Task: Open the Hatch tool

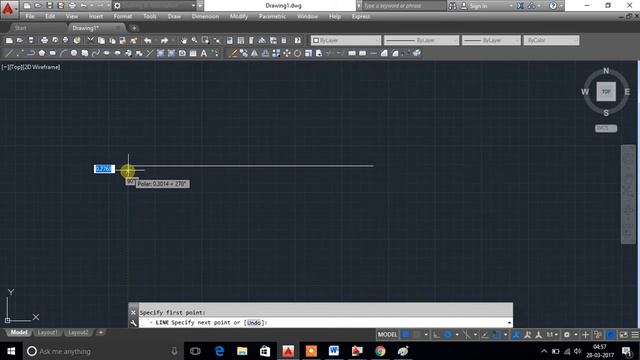Action: (x=160, y=53)
